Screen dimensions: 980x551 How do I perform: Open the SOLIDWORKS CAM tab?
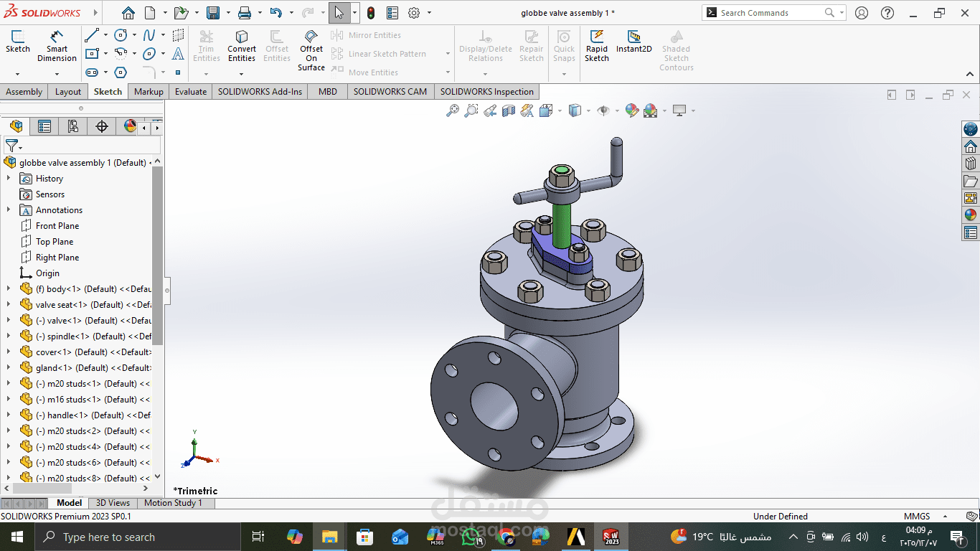(391, 91)
